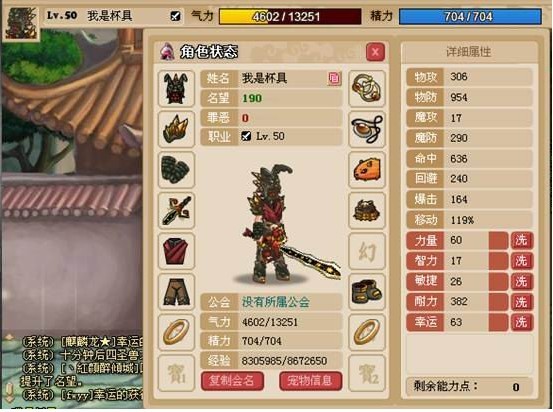Image resolution: width=553 pixels, height=412 pixels.
Task: Click the 复制会名 button
Action: (x=232, y=381)
